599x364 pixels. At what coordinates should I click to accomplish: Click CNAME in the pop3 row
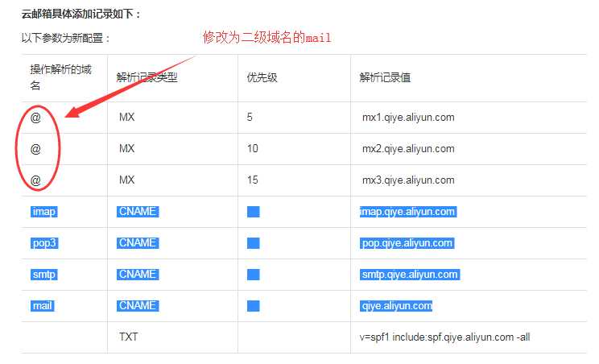138,243
